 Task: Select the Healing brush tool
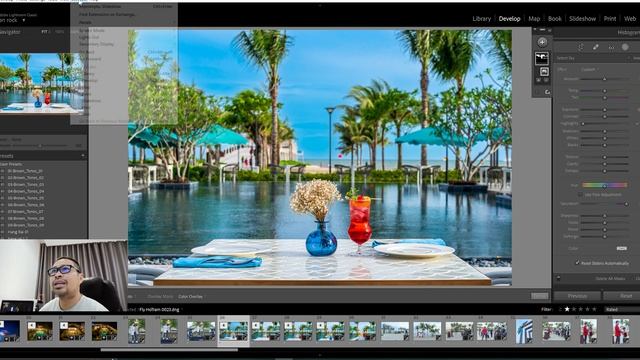[596, 47]
